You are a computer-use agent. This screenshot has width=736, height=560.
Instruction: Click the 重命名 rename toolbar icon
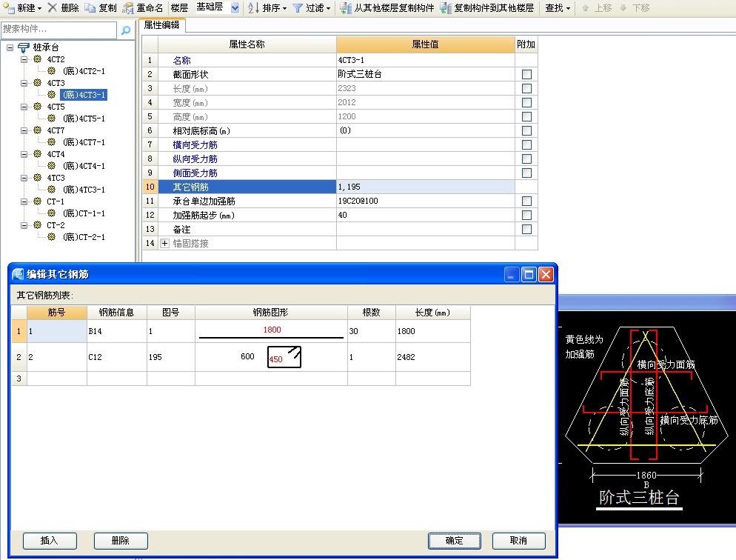coord(127,8)
